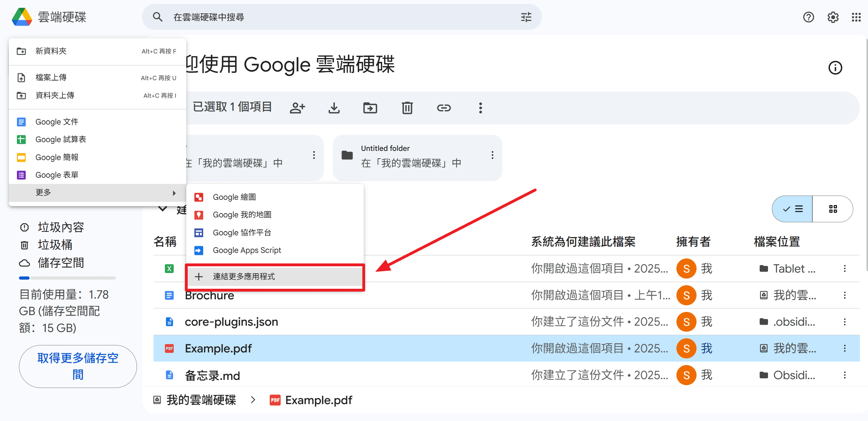
Task: Click the Excel file icon in the list
Action: pos(169,269)
